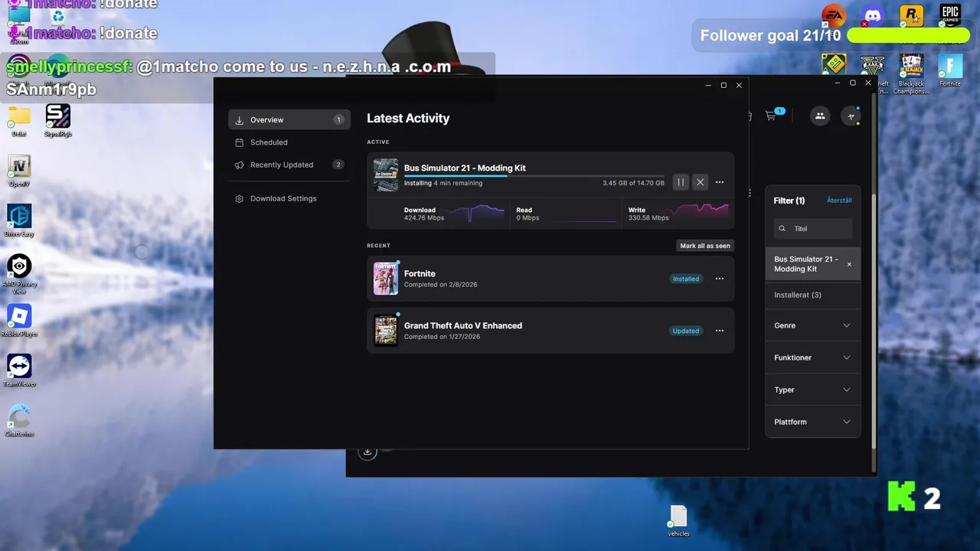The height and width of the screenshot is (551, 980).
Task: Open AMD Privacy View desktop icon
Action: (x=19, y=272)
